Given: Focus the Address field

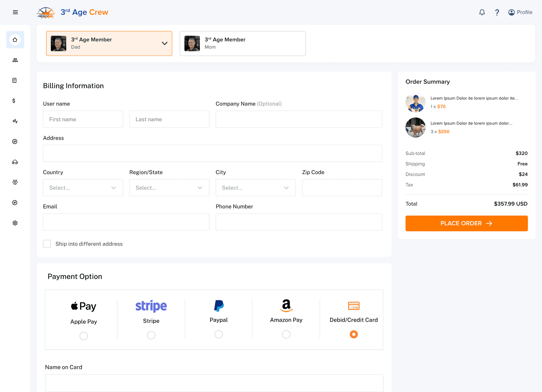Looking at the screenshot, I should click(x=213, y=153).
